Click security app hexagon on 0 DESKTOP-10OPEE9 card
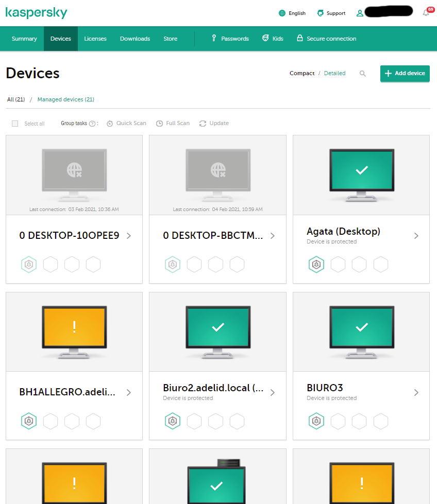The height and width of the screenshot is (504, 437). (x=29, y=265)
